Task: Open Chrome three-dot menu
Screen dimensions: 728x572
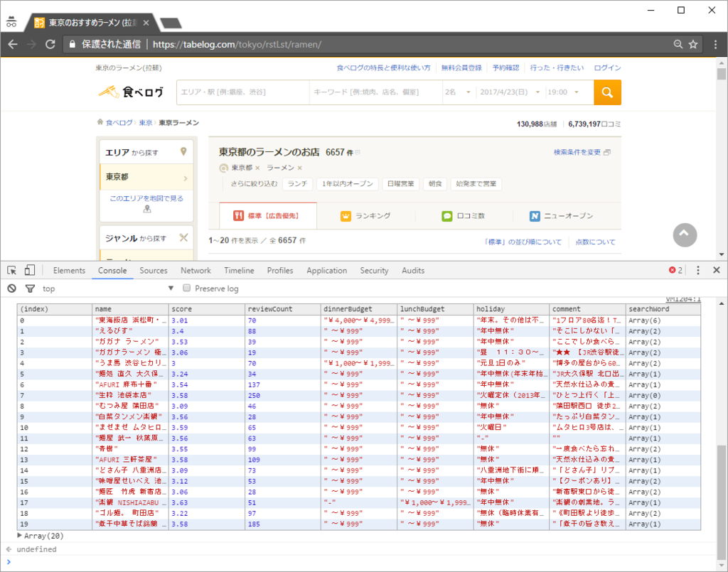Action: point(715,45)
